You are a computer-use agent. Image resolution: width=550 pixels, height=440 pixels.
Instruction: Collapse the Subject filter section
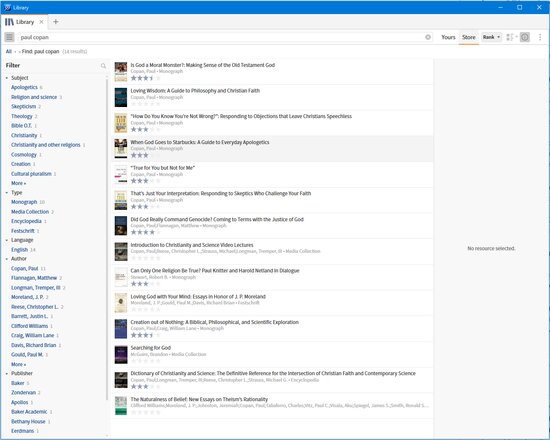pos(7,78)
